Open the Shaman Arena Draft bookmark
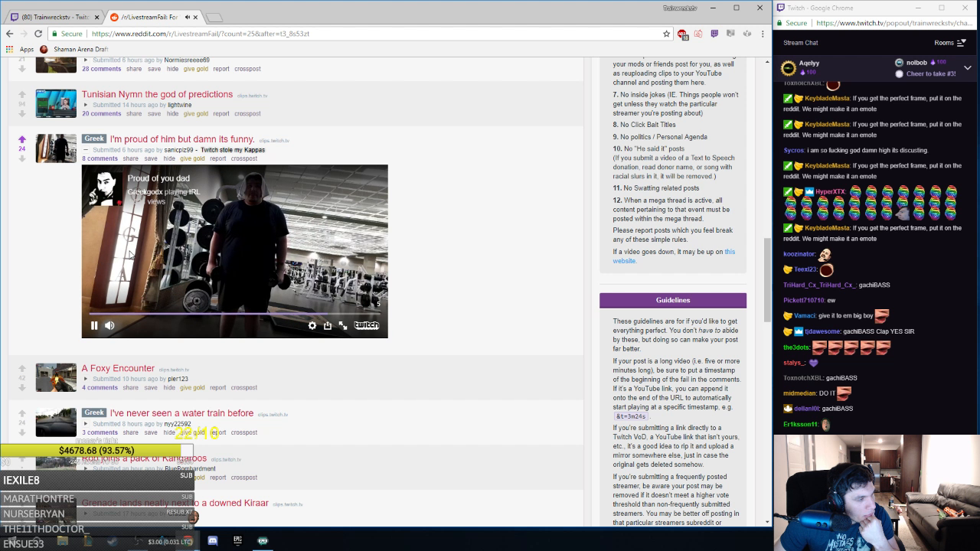 [74, 49]
